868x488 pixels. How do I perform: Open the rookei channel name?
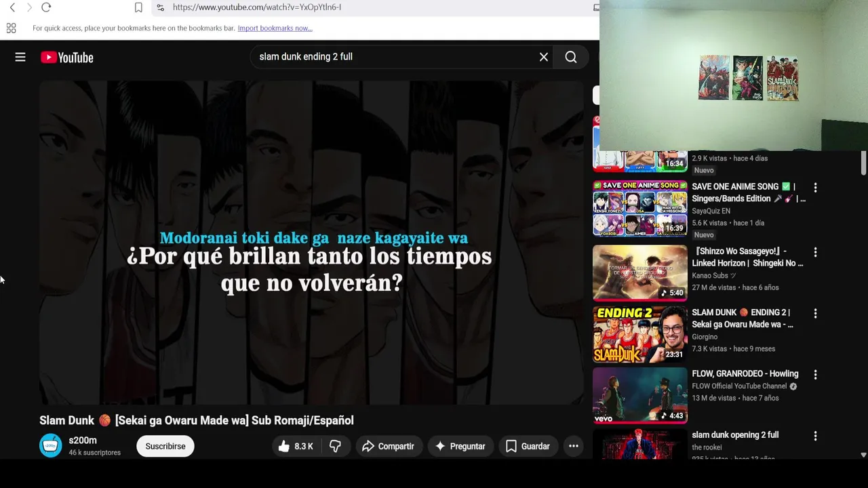click(707, 447)
